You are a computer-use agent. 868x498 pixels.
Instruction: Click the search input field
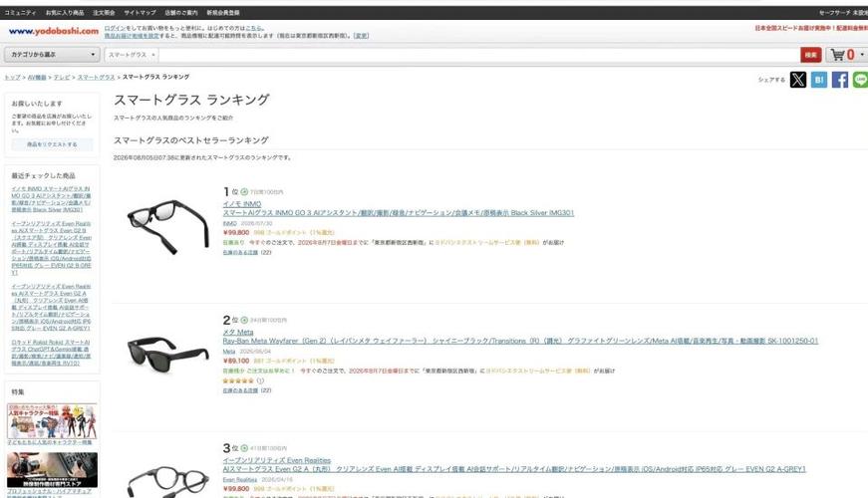click(477, 55)
